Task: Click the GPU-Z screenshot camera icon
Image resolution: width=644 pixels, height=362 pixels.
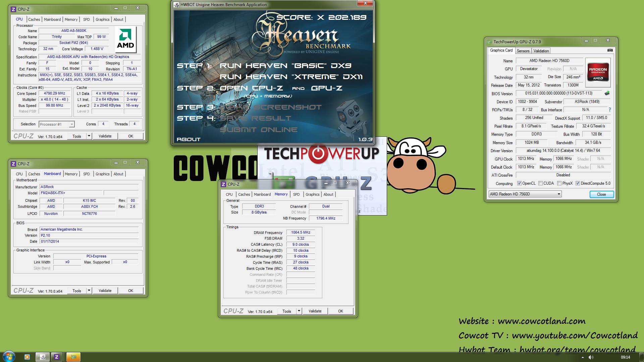Action: pyautogui.click(x=610, y=50)
